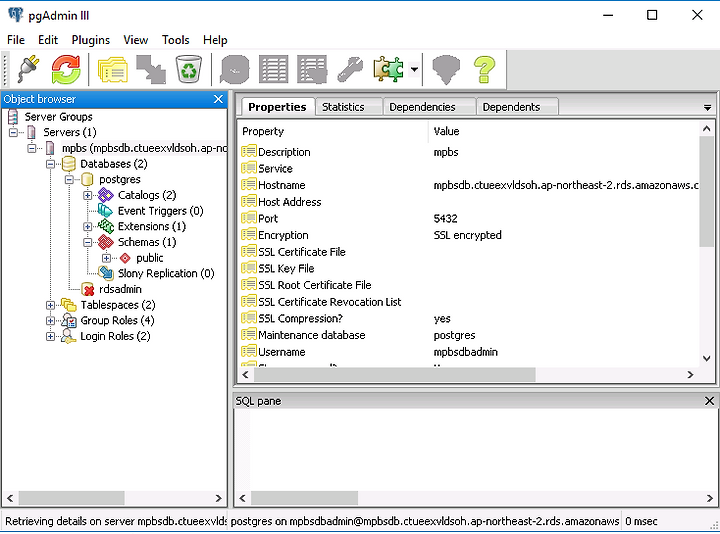Select Server Groups in the tree

point(58,117)
